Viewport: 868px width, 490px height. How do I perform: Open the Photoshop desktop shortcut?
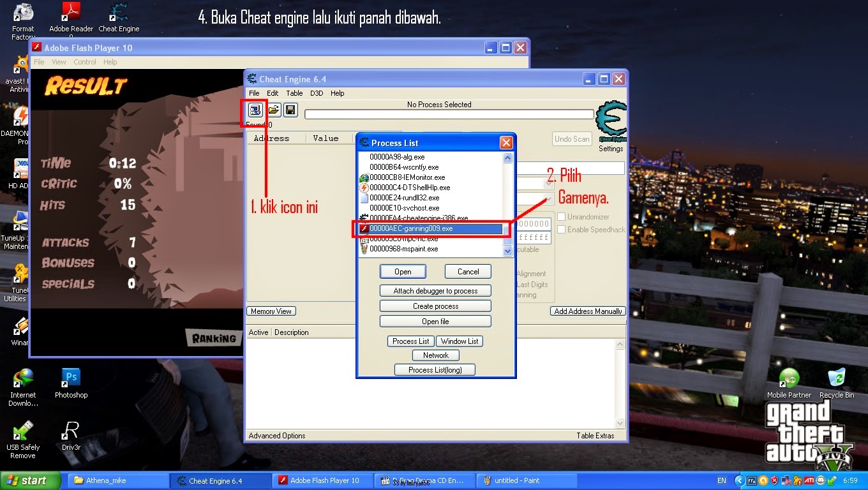[x=71, y=383]
